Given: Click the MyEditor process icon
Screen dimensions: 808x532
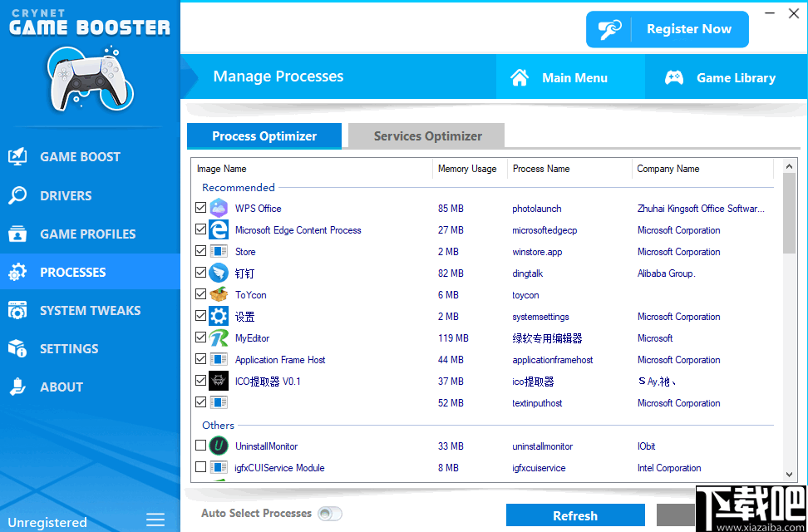Looking at the screenshot, I should (x=219, y=338).
